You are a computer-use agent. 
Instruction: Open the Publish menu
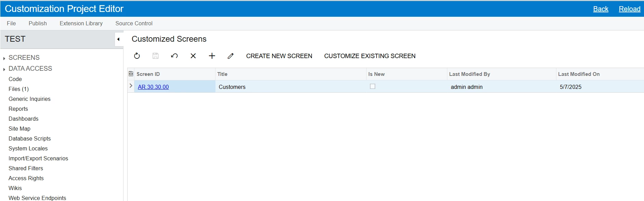click(38, 23)
